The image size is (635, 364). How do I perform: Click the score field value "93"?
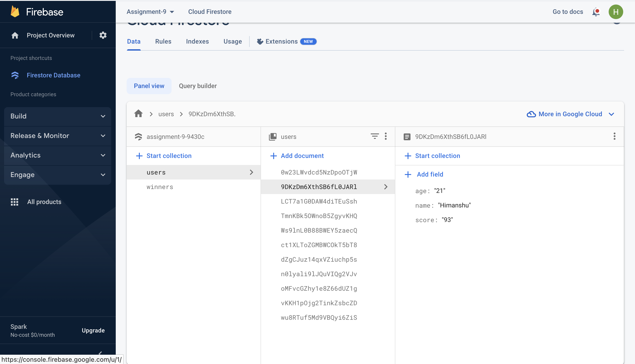click(x=447, y=220)
